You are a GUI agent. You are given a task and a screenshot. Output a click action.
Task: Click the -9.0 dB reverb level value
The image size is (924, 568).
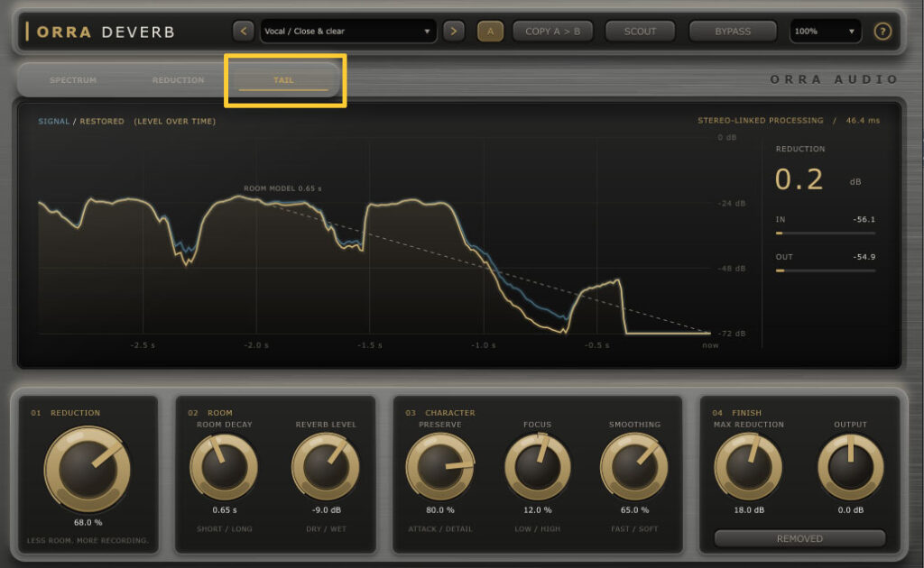point(326,509)
